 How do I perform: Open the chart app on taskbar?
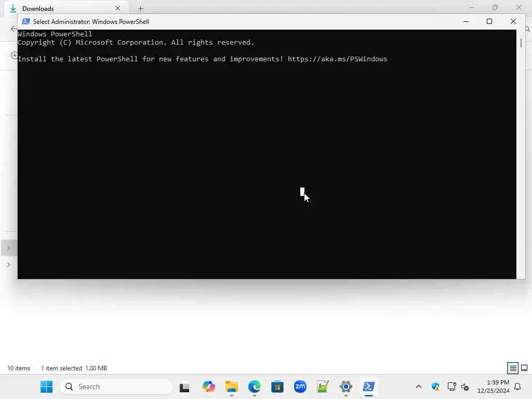(x=323, y=387)
